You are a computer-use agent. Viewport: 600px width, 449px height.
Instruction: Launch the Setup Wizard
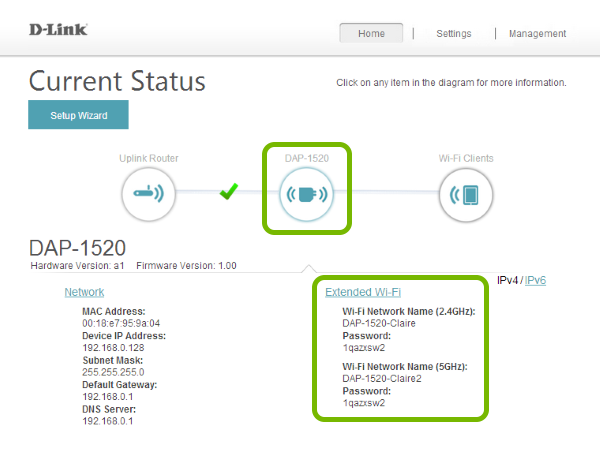(x=78, y=115)
